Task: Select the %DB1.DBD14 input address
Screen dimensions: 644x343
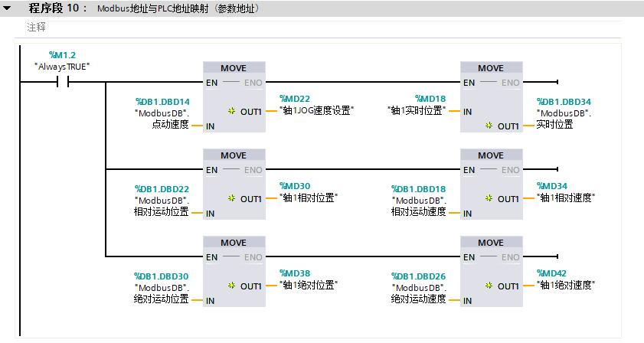Action: pyautogui.click(x=163, y=102)
